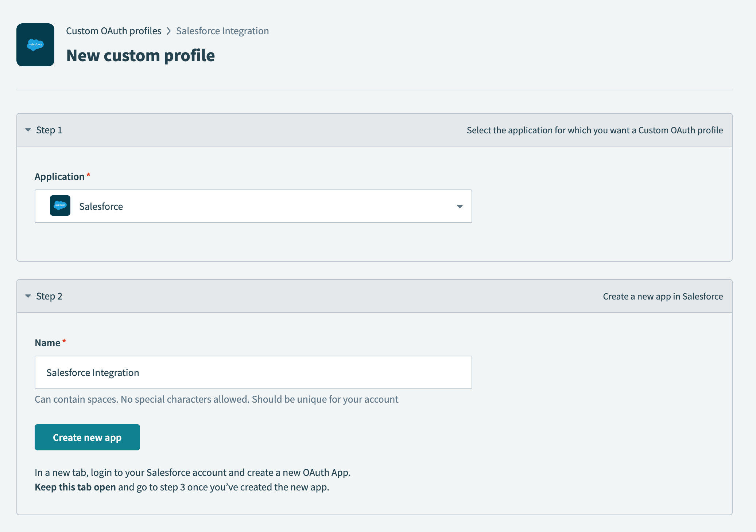Click the New custom profile page title
The height and width of the screenshot is (532, 756).
[x=141, y=55]
